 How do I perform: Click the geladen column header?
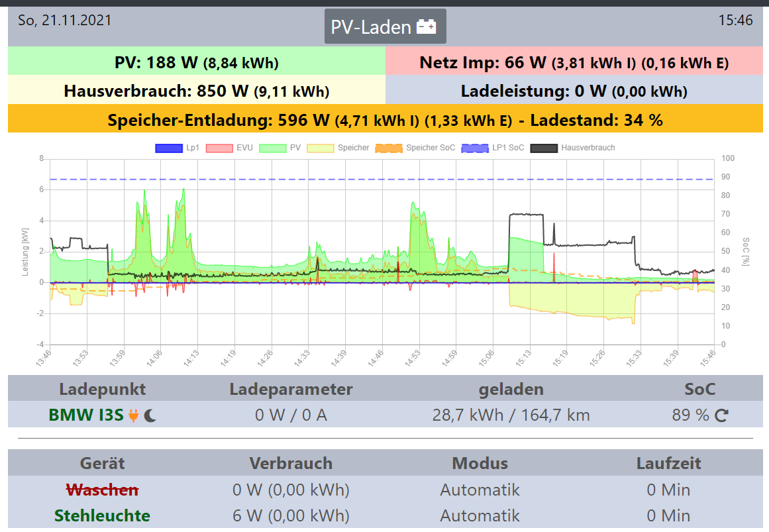click(x=511, y=389)
